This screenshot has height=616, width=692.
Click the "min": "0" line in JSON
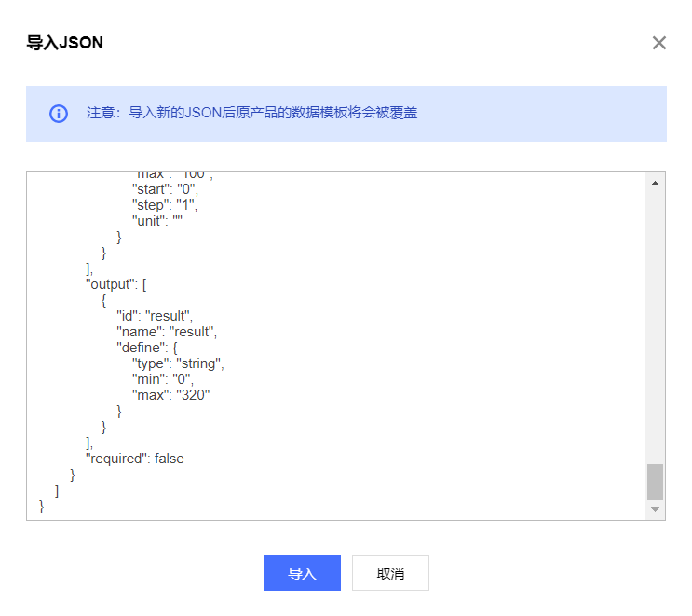click(162, 379)
